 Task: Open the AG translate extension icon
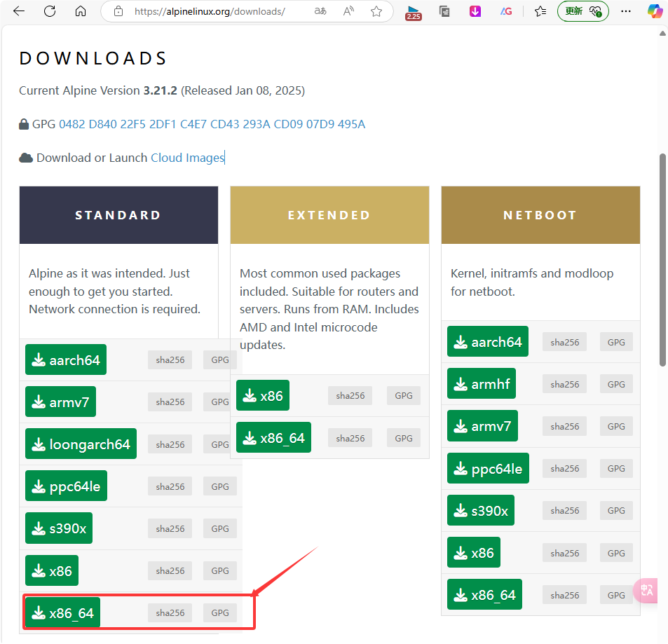tap(506, 11)
